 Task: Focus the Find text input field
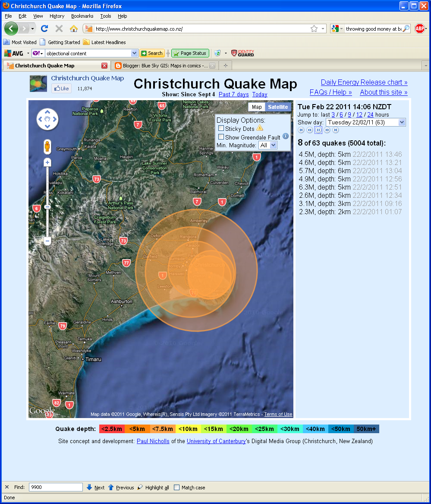point(56,487)
